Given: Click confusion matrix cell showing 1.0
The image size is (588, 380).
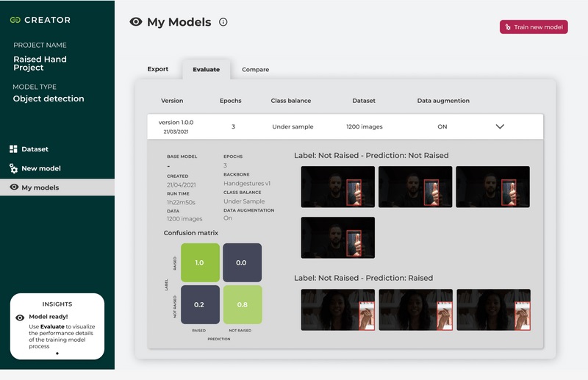Looking at the screenshot, I should (200, 262).
